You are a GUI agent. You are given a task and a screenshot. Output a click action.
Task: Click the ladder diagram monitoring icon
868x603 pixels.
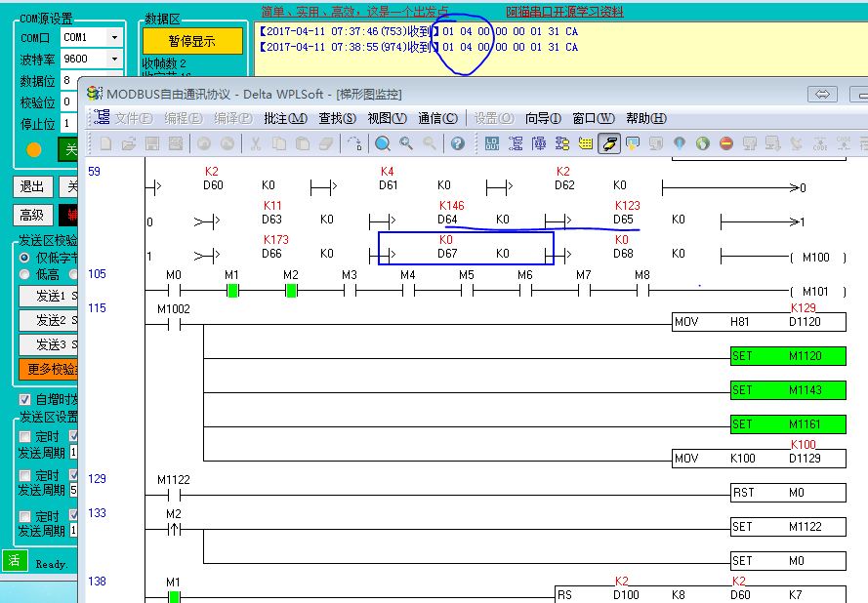click(608, 144)
